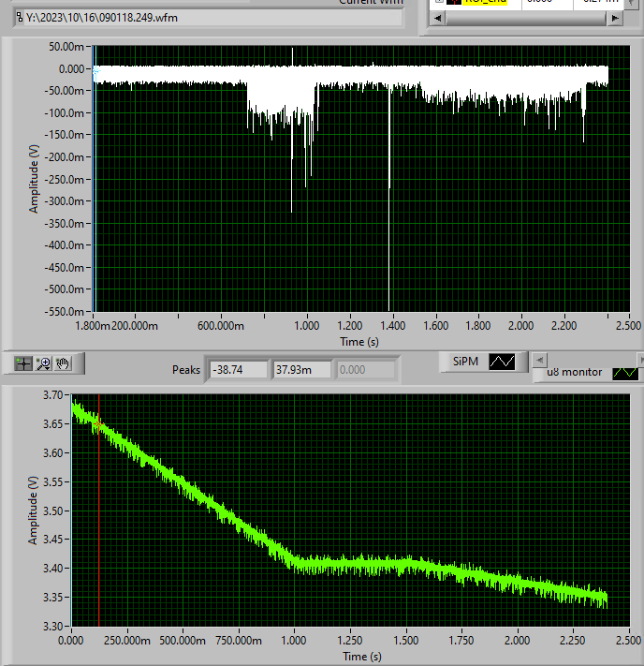Click the u8 monitor legend label
Image resolution: width=644 pixels, height=666 pixels.
[x=575, y=372]
